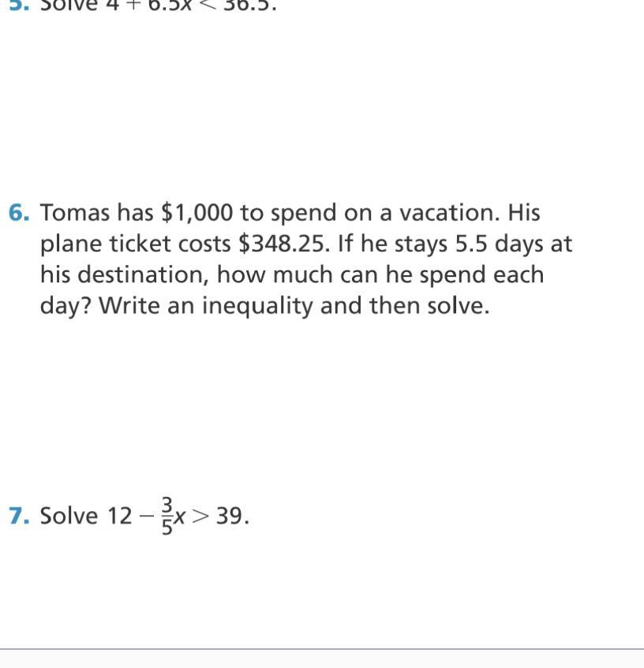This screenshot has height=668, width=644.
Task: Click the word Tomas
Action: (x=75, y=213)
